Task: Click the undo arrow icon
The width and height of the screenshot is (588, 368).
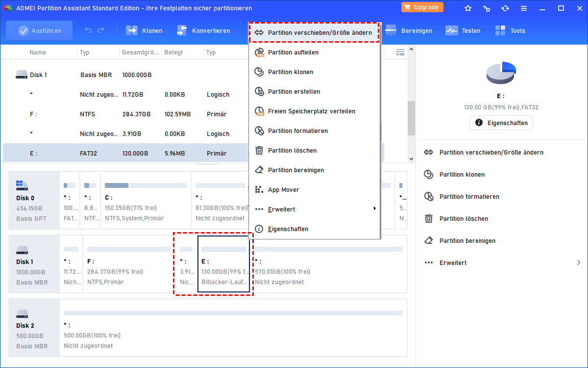Action: pyautogui.click(x=88, y=30)
